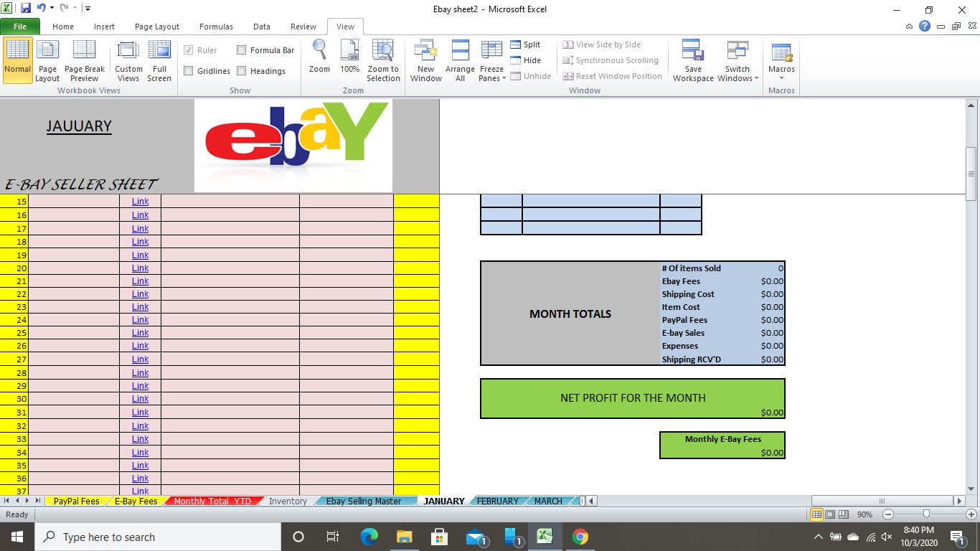Switch to PayPal Fees sheet tab
Image resolution: width=980 pixels, height=551 pixels.
tap(76, 501)
